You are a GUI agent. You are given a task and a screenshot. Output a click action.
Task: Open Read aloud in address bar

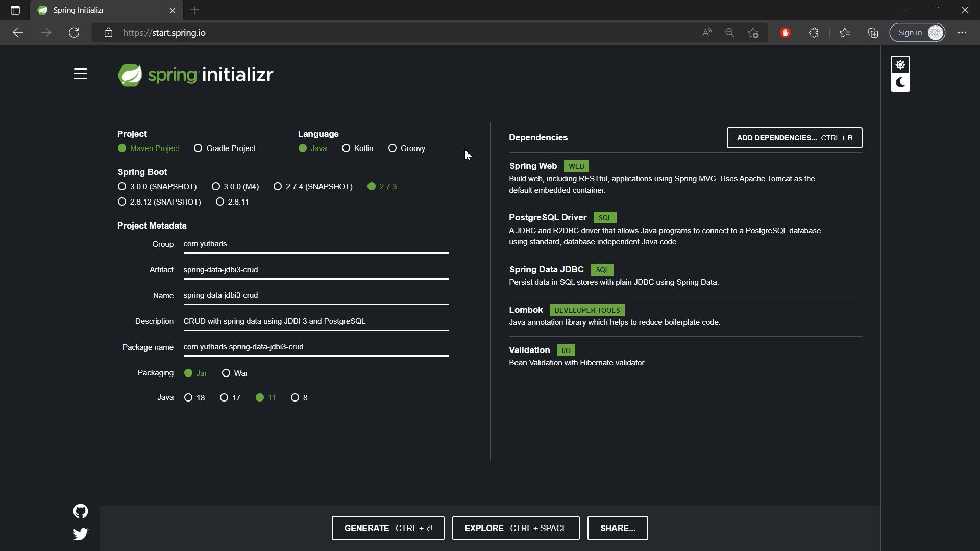(x=707, y=33)
